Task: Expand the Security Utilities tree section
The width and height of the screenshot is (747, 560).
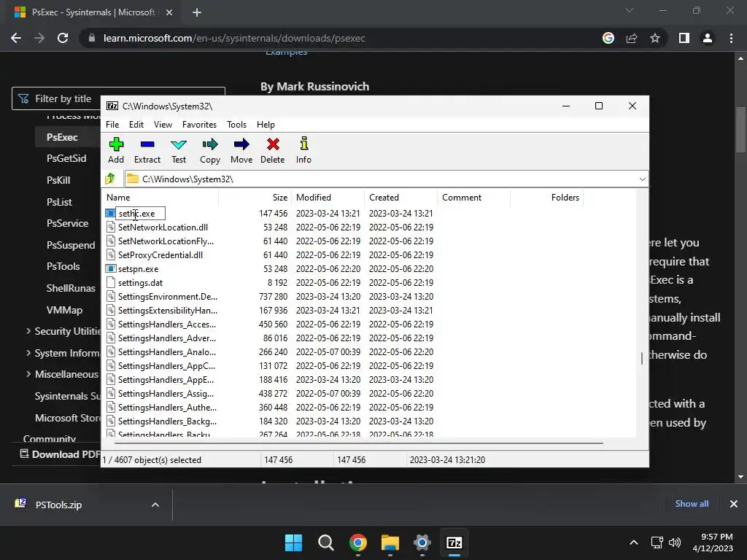Action: 28,331
